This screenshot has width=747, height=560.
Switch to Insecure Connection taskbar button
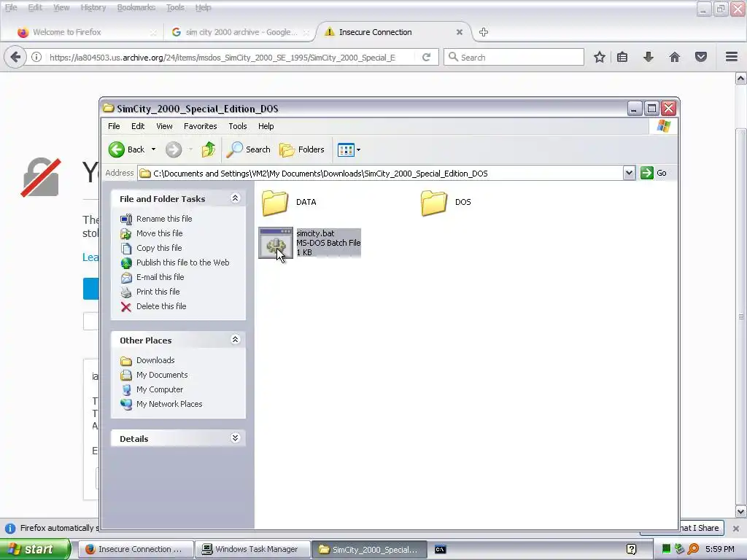click(x=135, y=550)
